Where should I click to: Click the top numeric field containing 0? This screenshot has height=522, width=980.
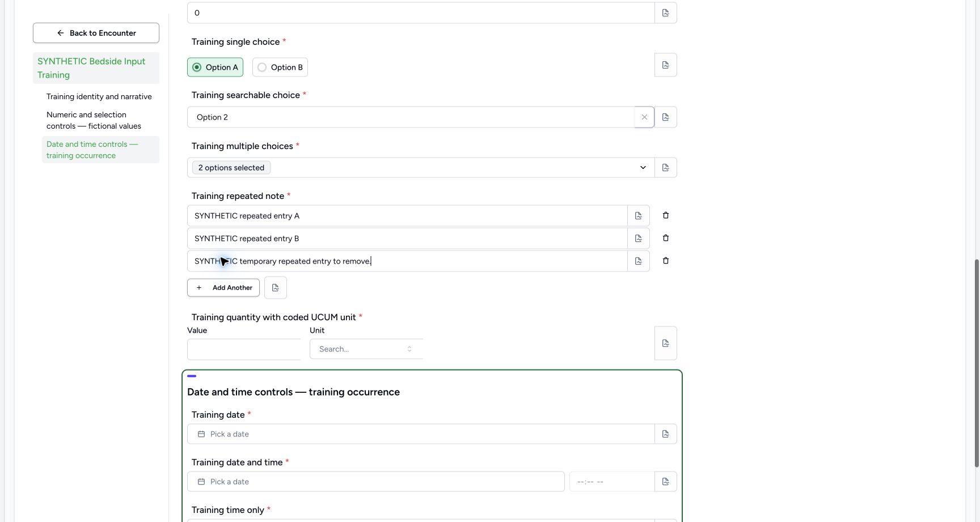click(421, 12)
